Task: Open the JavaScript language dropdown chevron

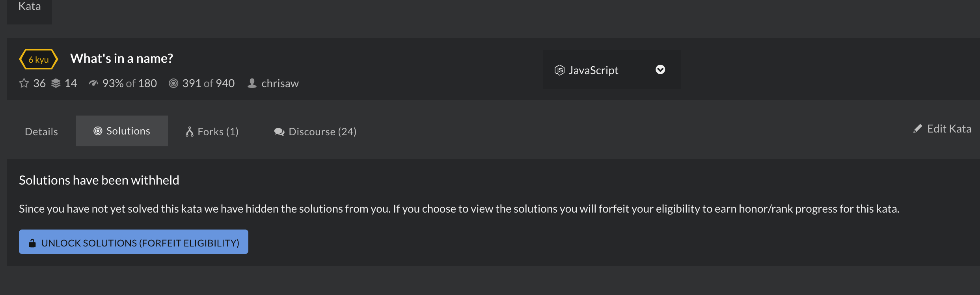Action: [x=660, y=69]
